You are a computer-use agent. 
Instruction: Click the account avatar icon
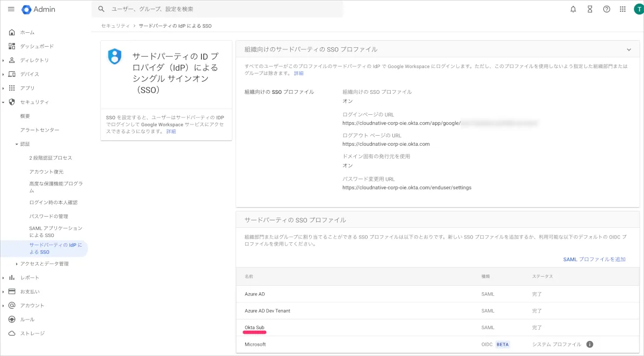pos(637,9)
